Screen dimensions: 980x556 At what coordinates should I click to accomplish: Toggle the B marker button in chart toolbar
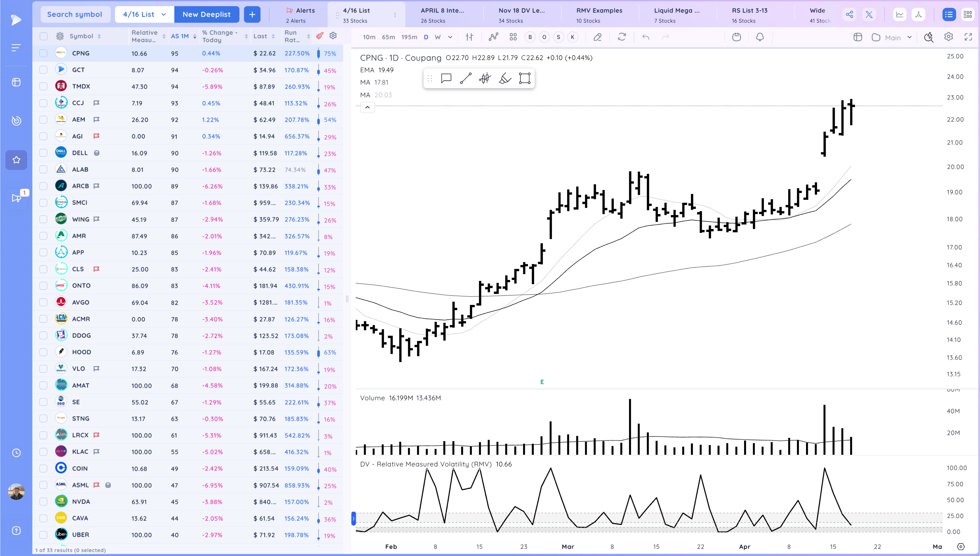click(530, 37)
